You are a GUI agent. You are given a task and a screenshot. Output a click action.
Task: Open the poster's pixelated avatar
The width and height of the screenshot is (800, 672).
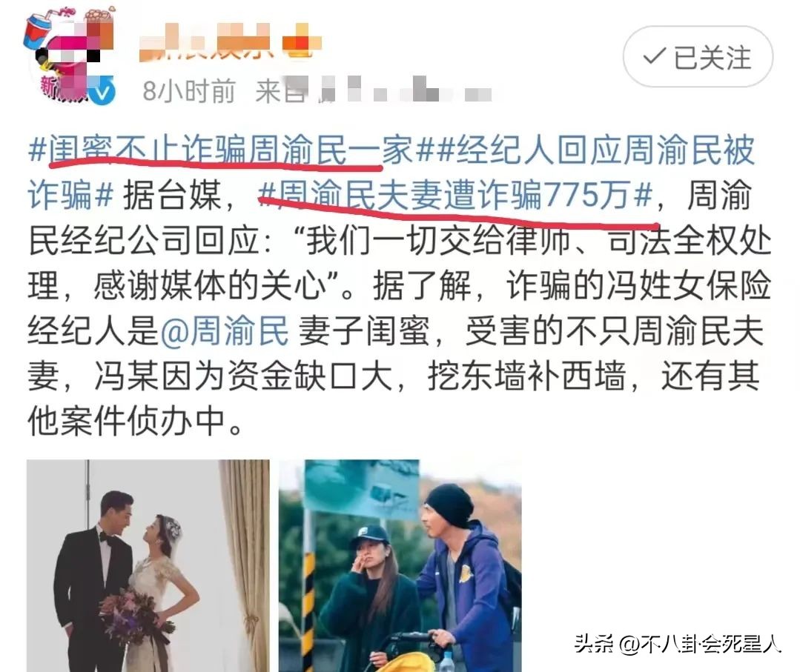coord(69,56)
